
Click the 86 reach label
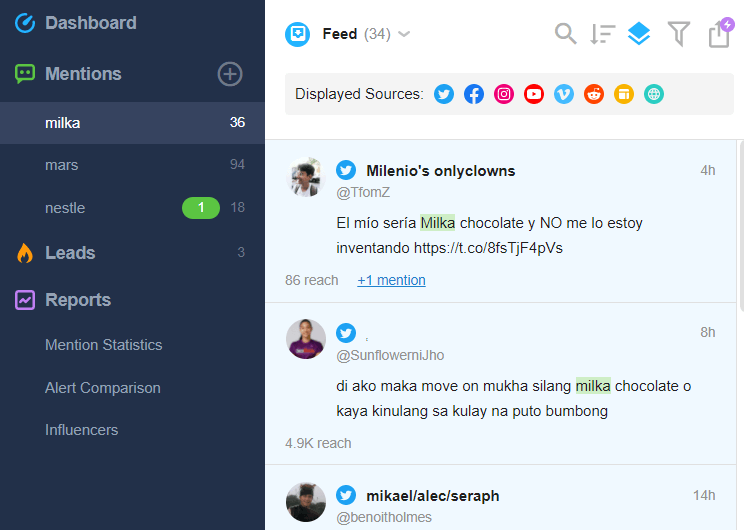tap(312, 280)
